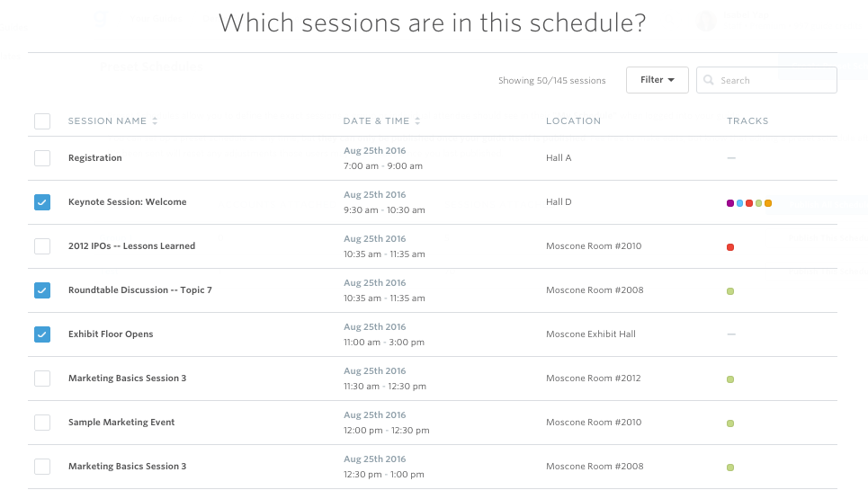Image resolution: width=868 pixels, height=490 pixels.
Task: Click into the Search sessions field
Action: click(x=766, y=80)
